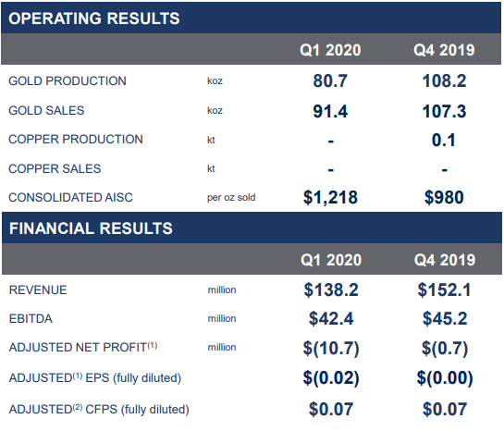This screenshot has height=431, width=504.
Task: Select the $(0.02) adjusted EPS value
Action: point(331,378)
